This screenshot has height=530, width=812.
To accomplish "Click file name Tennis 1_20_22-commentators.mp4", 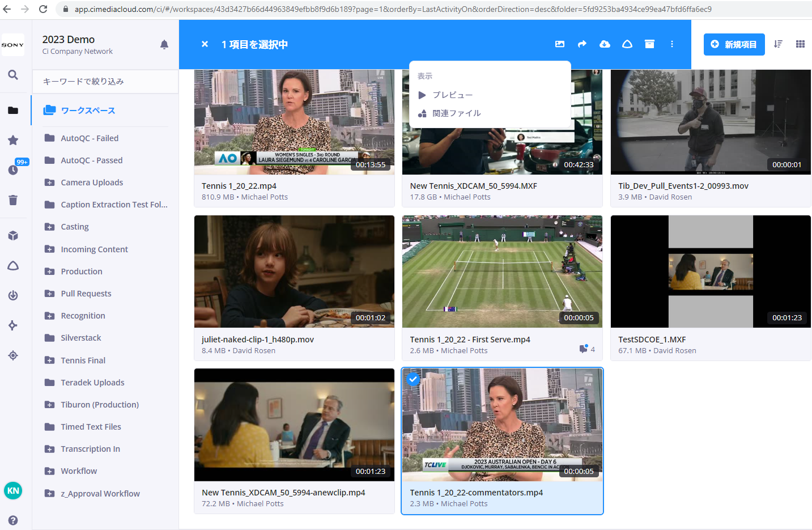I will [476, 493].
